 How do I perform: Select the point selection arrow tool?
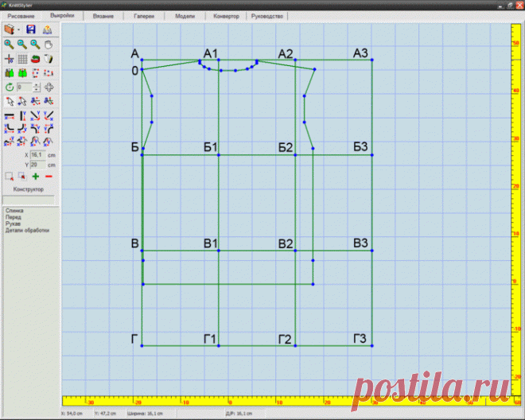pos(10,101)
